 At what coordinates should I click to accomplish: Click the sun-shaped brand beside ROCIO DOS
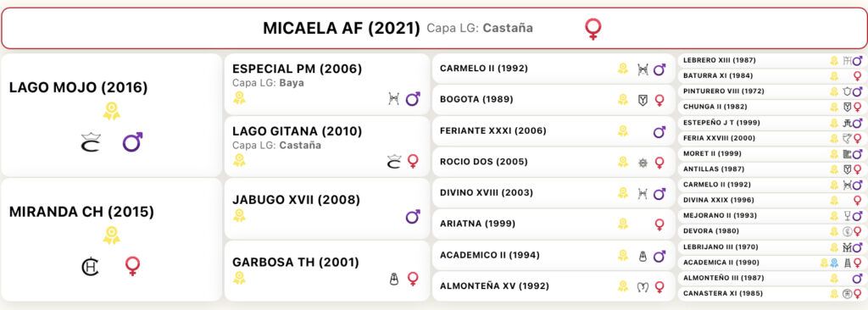pyautogui.click(x=643, y=163)
